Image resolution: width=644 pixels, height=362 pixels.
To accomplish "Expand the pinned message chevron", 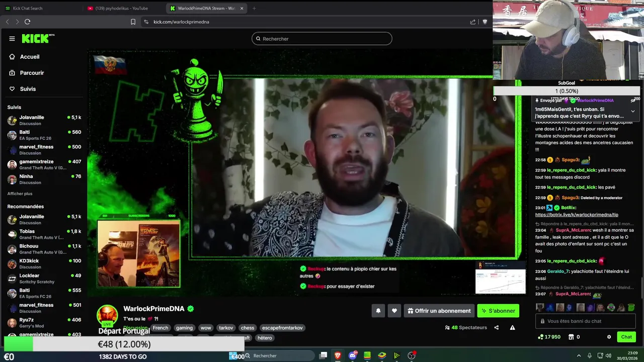I will pyautogui.click(x=632, y=111).
